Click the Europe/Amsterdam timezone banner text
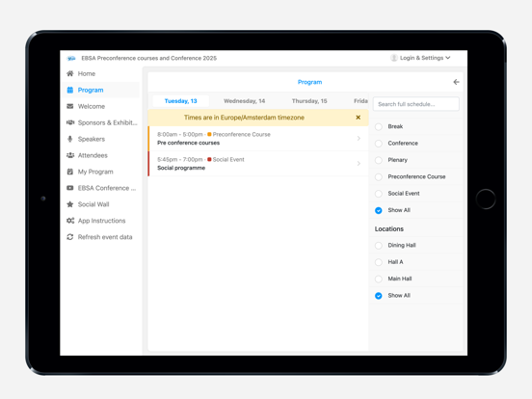The height and width of the screenshot is (399, 532). [244, 118]
